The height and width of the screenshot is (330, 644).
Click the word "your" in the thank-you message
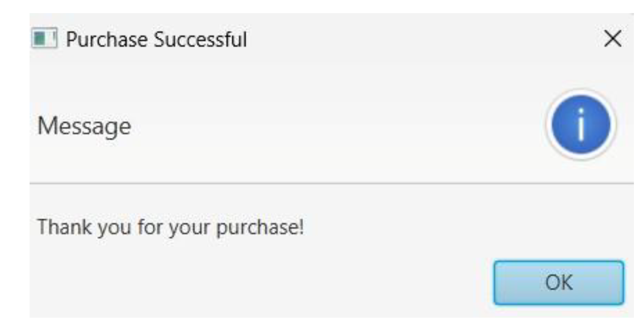[x=189, y=228]
